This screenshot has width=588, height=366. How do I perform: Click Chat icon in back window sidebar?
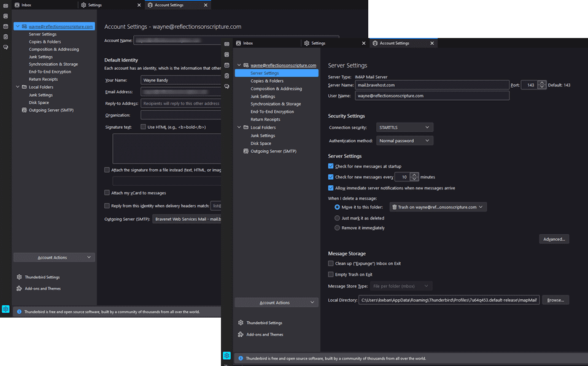(6, 47)
